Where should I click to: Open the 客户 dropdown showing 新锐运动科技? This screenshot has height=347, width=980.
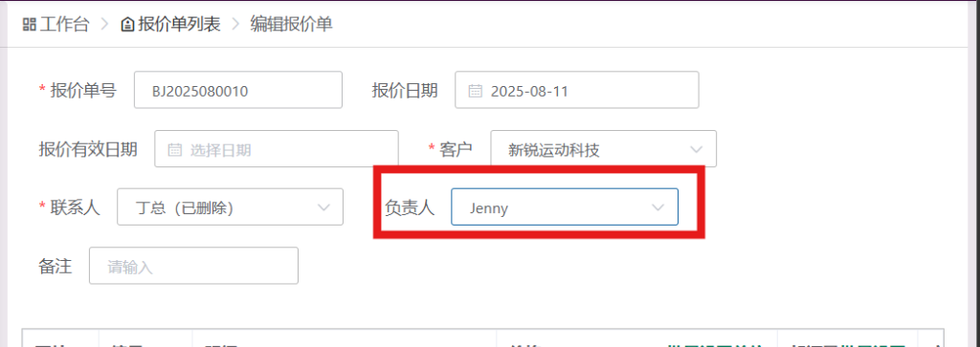[604, 149]
